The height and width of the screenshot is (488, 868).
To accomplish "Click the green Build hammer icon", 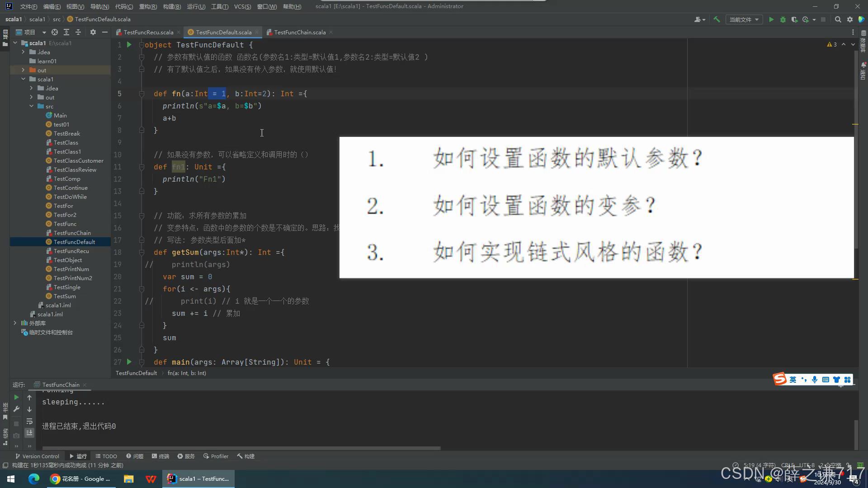I will (717, 19).
